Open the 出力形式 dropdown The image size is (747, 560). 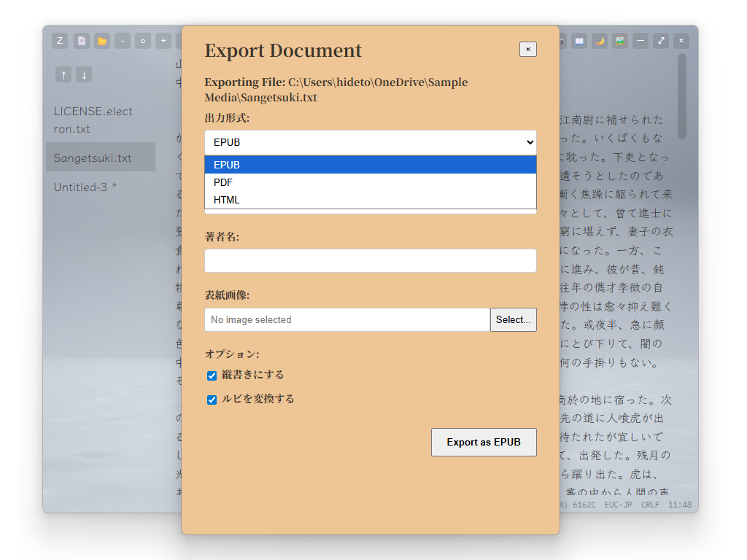click(x=370, y=142)
